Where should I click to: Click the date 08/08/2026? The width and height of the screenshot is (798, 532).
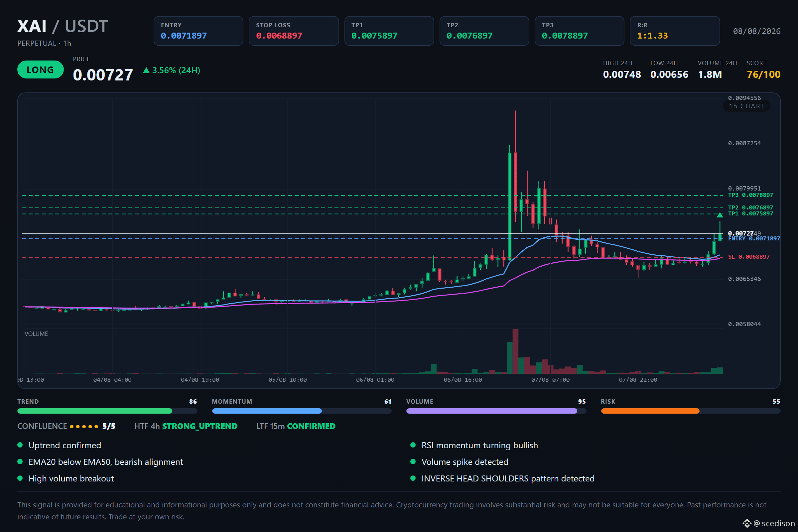click(757, 31)
